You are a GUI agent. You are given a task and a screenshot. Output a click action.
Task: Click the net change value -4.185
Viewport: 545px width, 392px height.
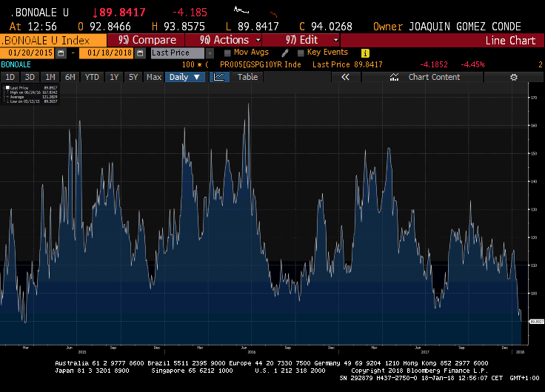(x=190, y=13)
